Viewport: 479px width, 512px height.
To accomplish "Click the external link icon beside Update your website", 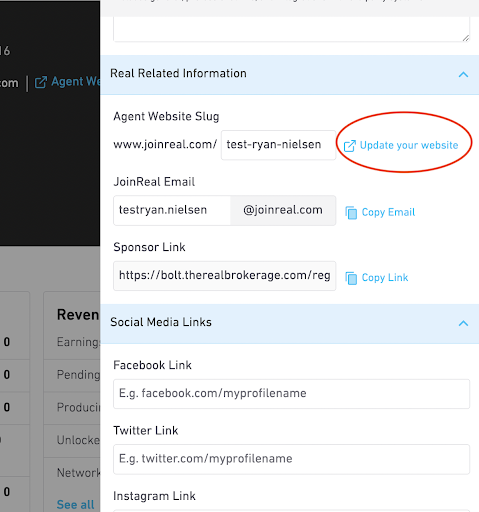I will pos(350,146).
